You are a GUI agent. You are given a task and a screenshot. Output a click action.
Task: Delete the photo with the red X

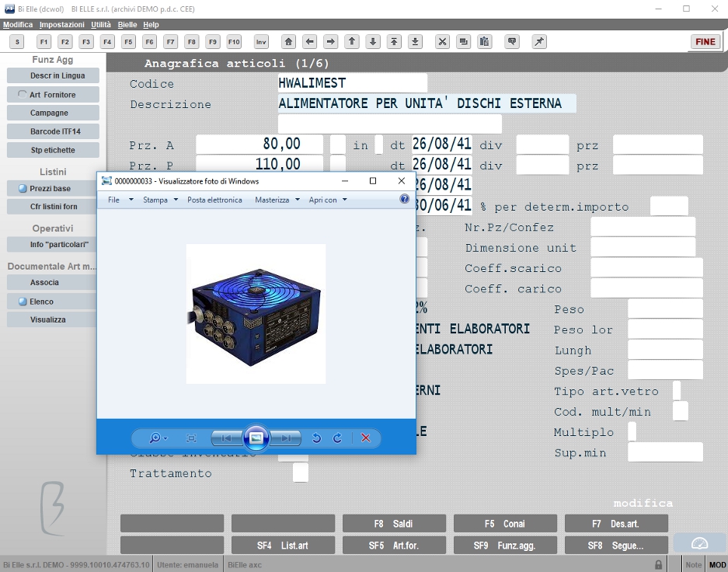click(x=366, y=438)
